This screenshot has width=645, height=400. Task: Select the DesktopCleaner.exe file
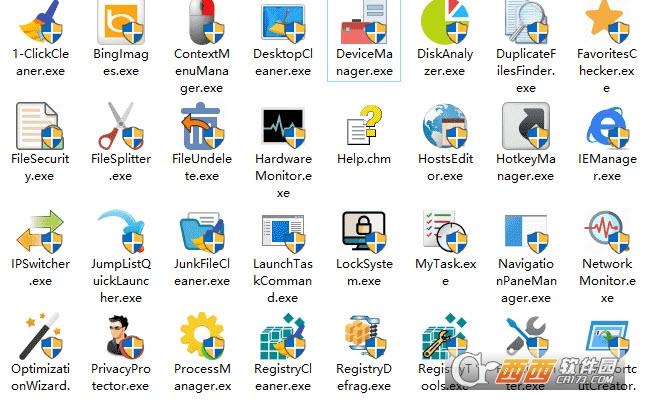(282, 20)
